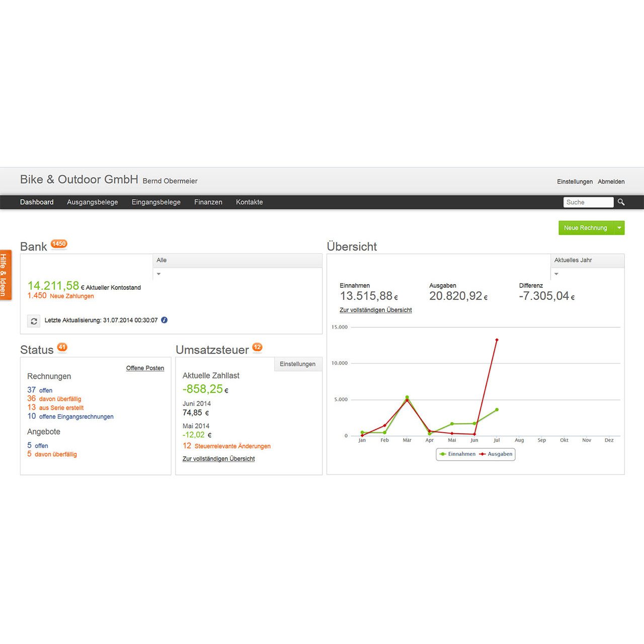The width and height of the screenshot is (644, 644).
Task: Open the Aktuelles Jahr period dropdown
Action: coord(588,267)
